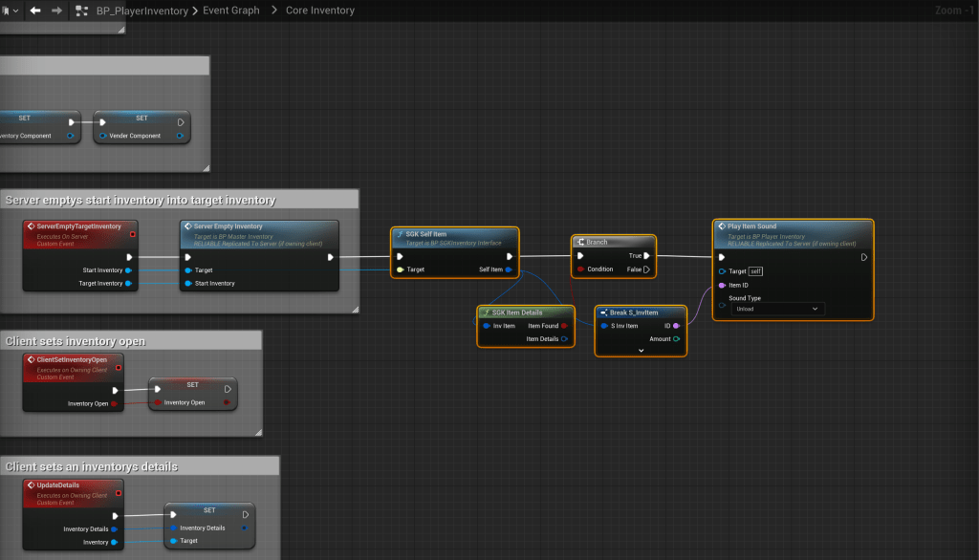Click the Self Item output pin
Image resolution: width=979 pixels, height=560 pixels.
coord(510,269)
